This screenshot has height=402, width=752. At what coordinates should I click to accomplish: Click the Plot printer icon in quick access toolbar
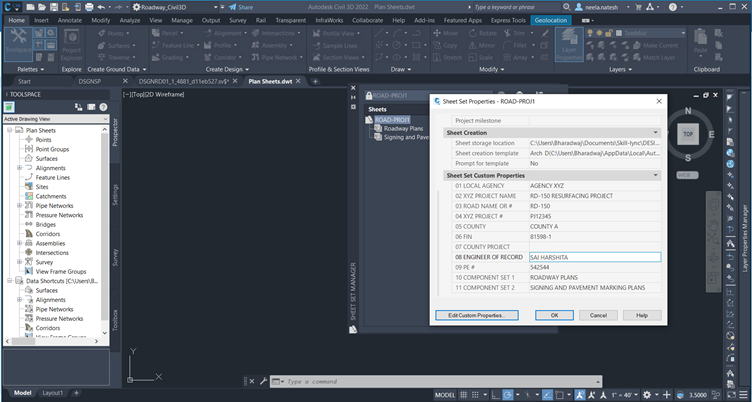tap(89, 7)
